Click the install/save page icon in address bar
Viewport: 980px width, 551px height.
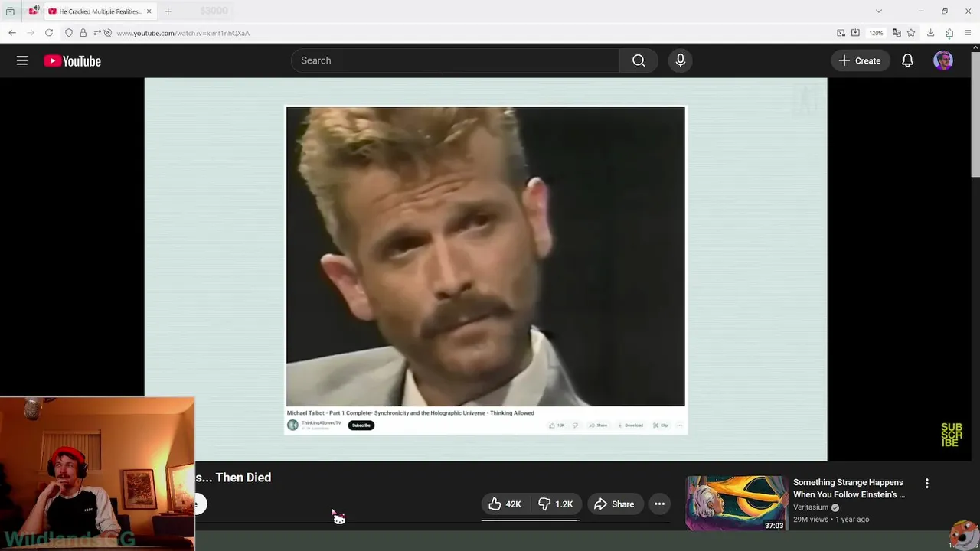click(855, 33)
